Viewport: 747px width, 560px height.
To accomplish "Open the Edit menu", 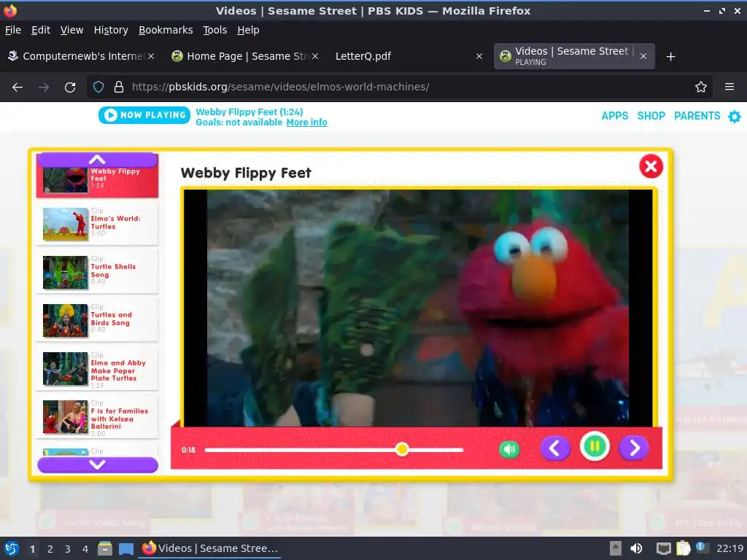I will [x=41, y=30].
